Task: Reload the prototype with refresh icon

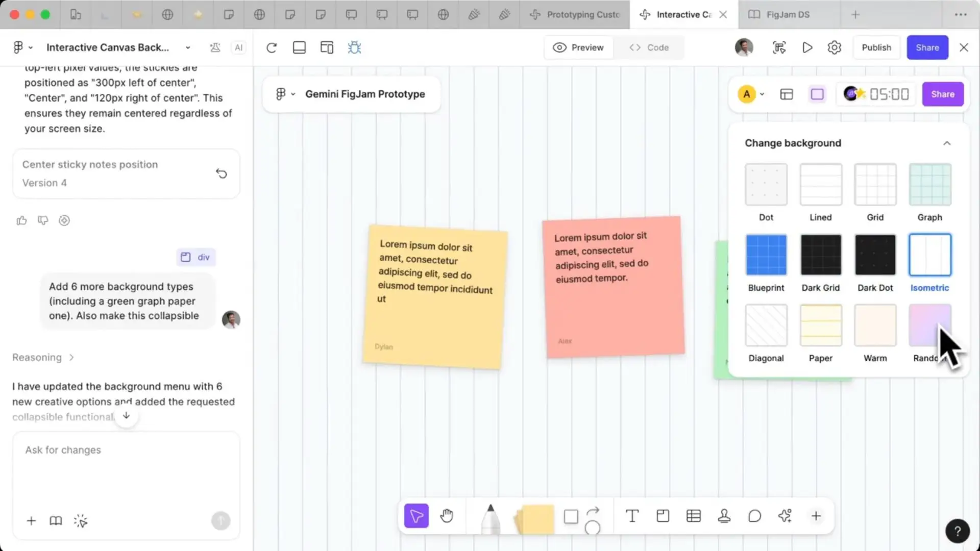Action: [272, 47]
